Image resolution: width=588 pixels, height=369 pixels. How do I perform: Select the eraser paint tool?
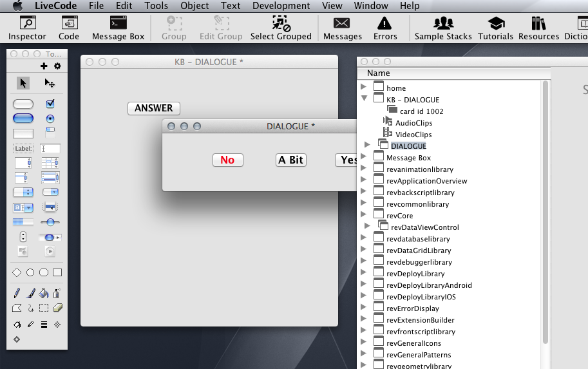point(57,308)
